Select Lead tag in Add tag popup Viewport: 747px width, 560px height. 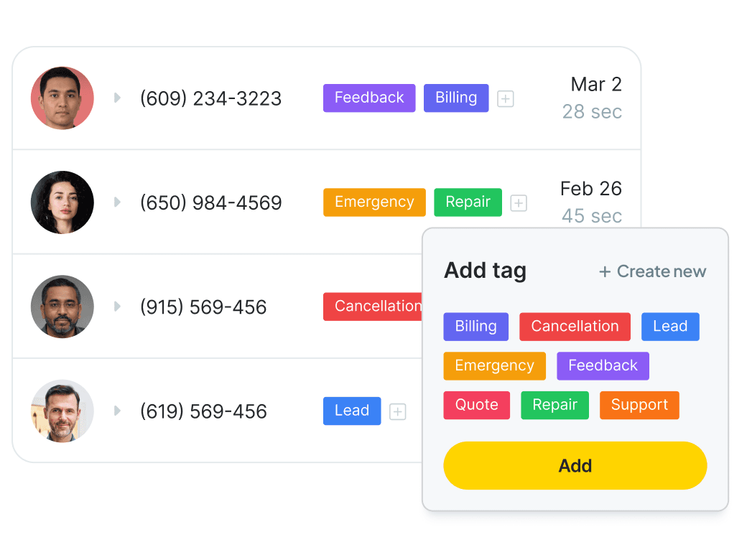tap(670, 327)
